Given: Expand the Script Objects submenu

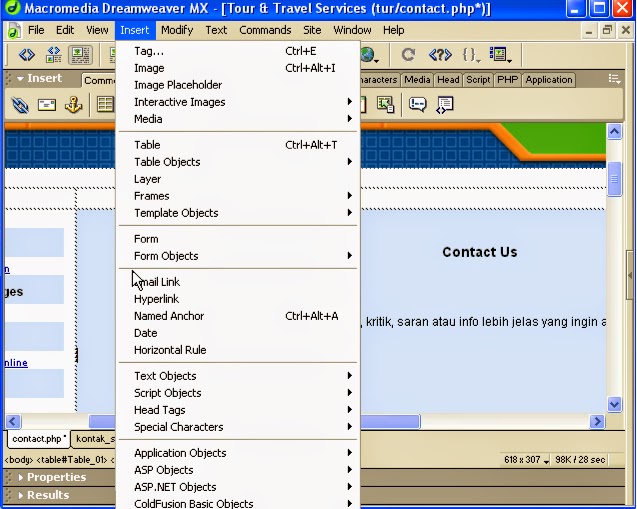Looking at the screenshot, I should point(238,393).
